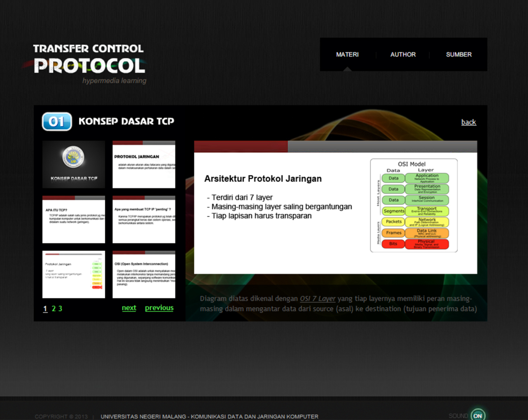528x420 pixels.
Task: Click the blue 01 chapter badge
Action: coord(57,122)
